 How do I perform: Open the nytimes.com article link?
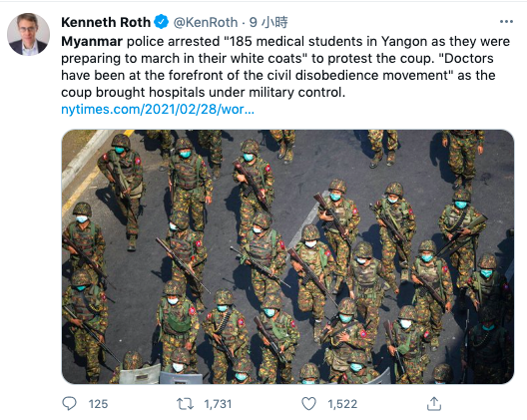158,109
